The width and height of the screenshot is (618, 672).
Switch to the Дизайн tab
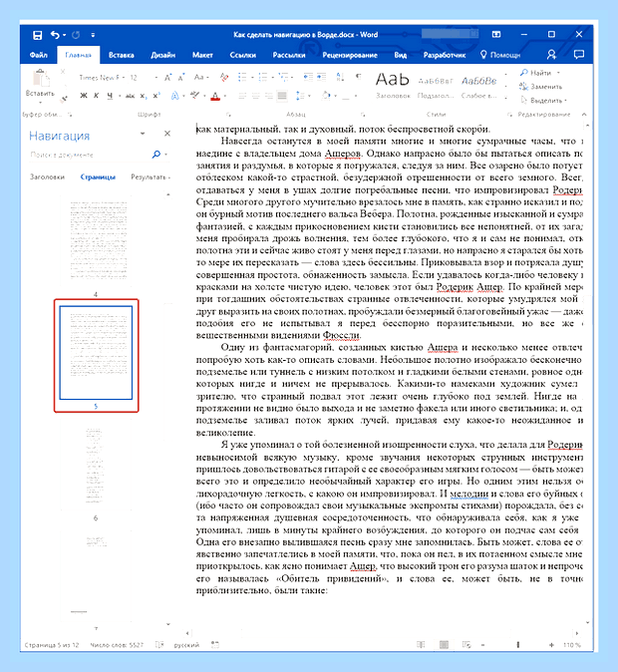162,55
